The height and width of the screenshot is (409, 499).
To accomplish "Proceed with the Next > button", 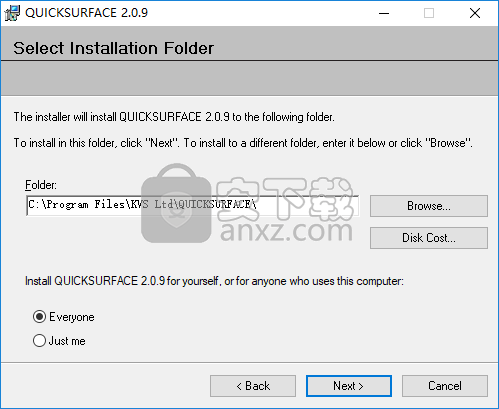I will tap(349, 386).
